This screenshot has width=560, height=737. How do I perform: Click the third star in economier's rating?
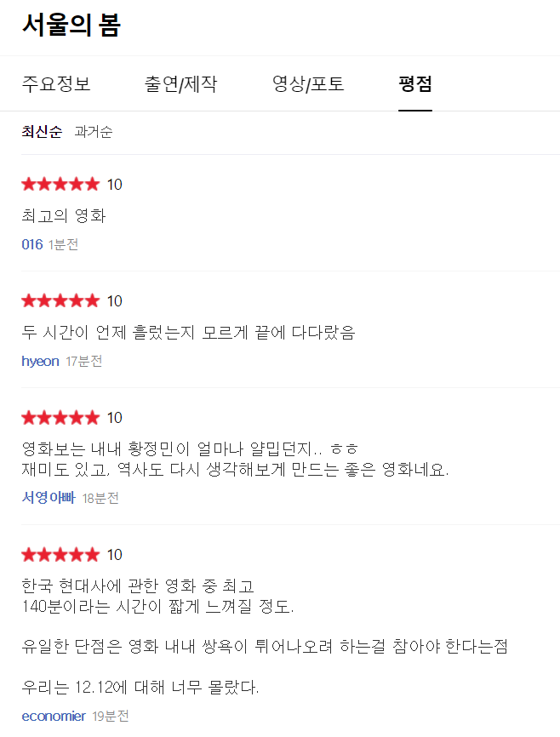(x=60, y=554)
